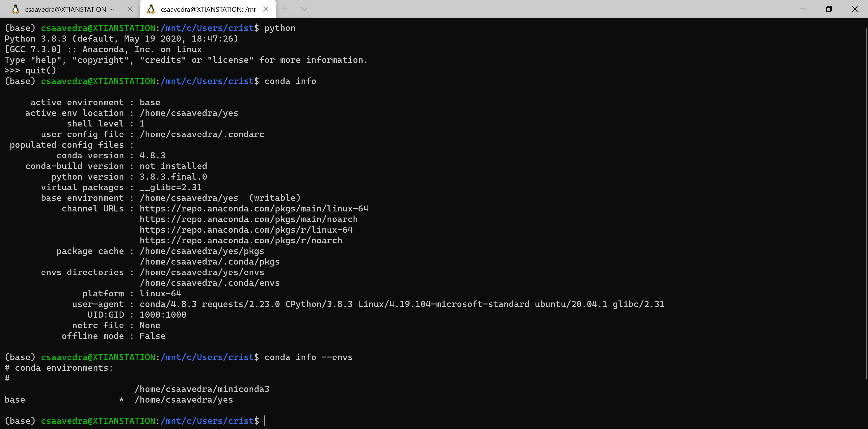Select the .condarc config file path
The image size is (868, 429).
point(202,134)
